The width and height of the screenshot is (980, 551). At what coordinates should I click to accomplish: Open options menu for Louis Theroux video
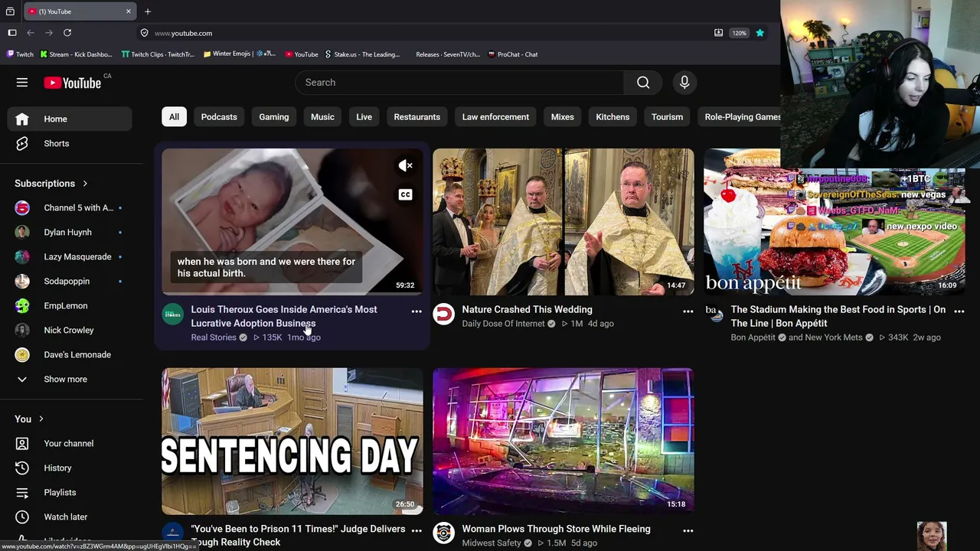(x=416, y=311)
